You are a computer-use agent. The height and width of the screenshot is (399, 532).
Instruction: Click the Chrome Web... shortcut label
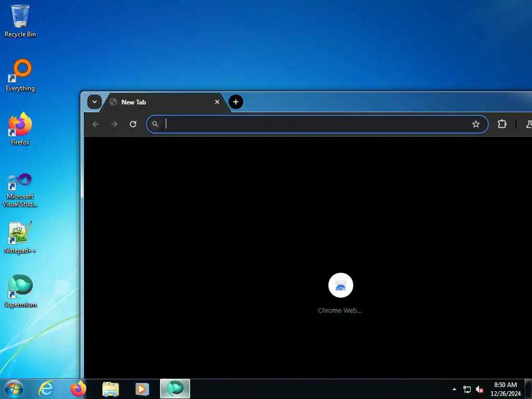tap(340, 311)
